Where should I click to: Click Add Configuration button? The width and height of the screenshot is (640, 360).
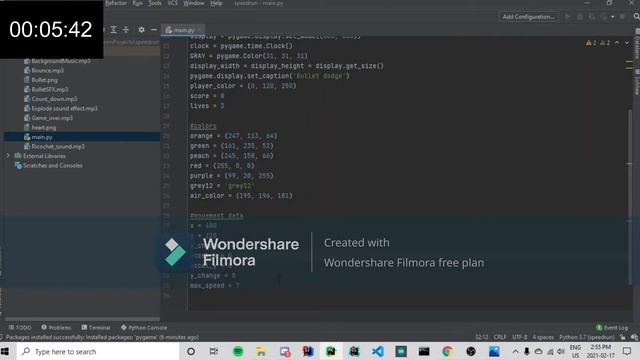pyautogui.click(x=528, y=17)
